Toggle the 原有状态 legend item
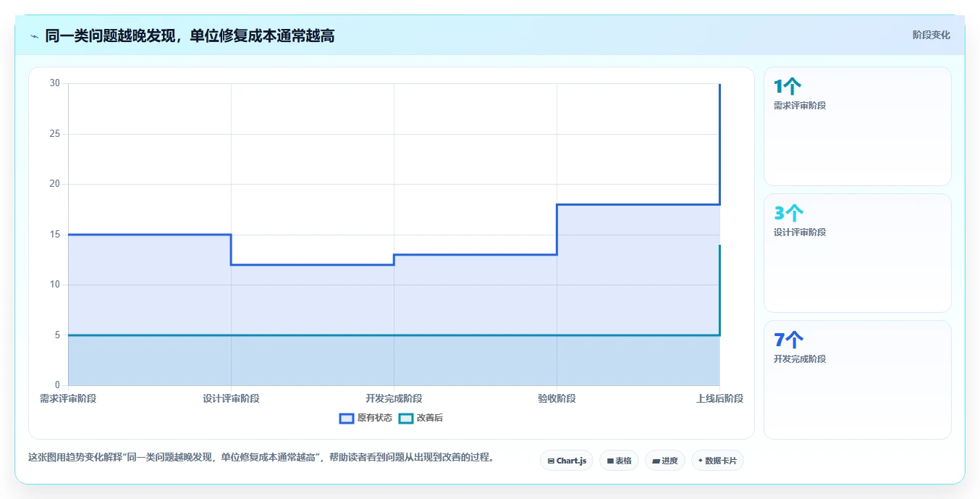980x499 pixels. pos(366,418)
